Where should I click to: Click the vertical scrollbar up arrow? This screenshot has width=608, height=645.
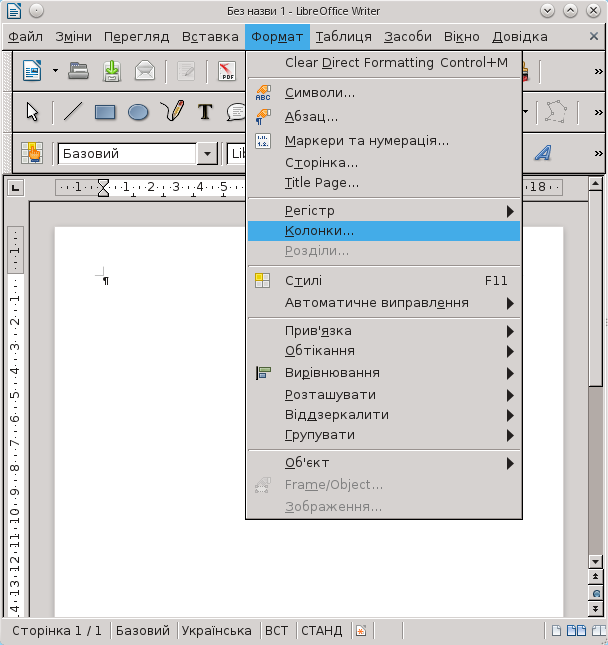point(595,184)
